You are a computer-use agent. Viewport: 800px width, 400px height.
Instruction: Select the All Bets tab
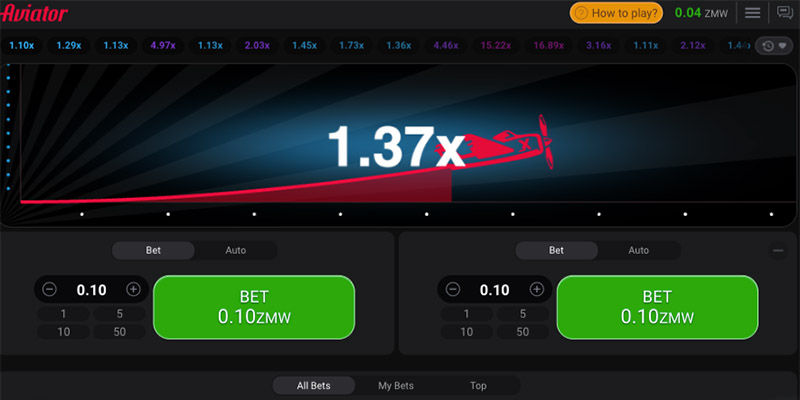point(313,385)
